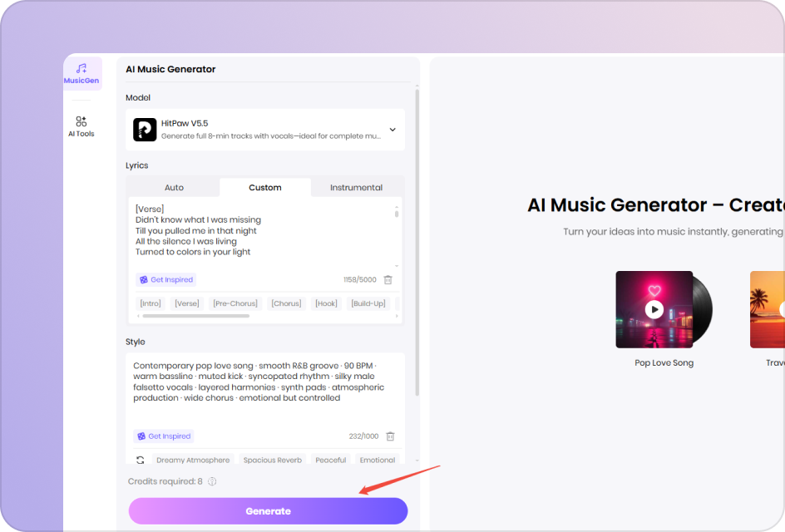Click the Generate button
The height and width of the screenshot is (532, 785).
click(x=268, y=510)
